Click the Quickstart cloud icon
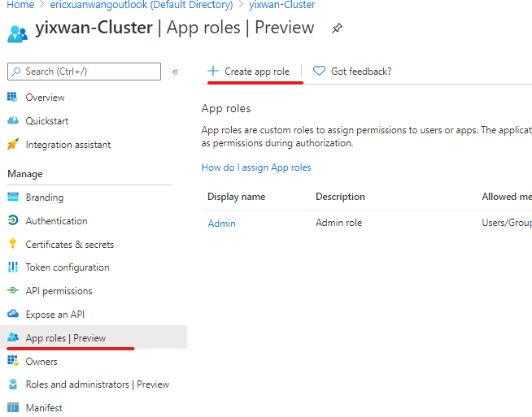This screenshot has width=532, height=417. click(x=13, y=120)
